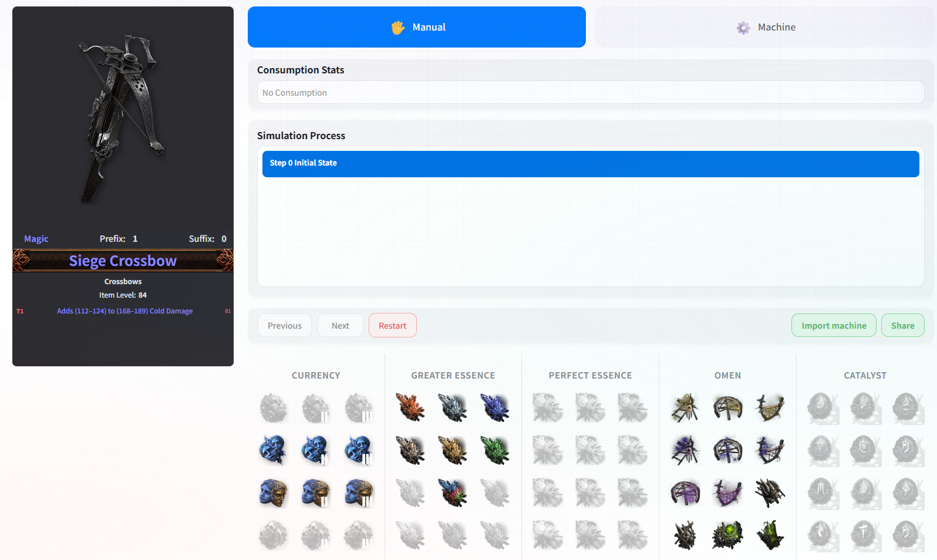Screen dimensions: 937x560
Task: Select the purple-sparked hand totem omen
Action: [x=686, y=450]
